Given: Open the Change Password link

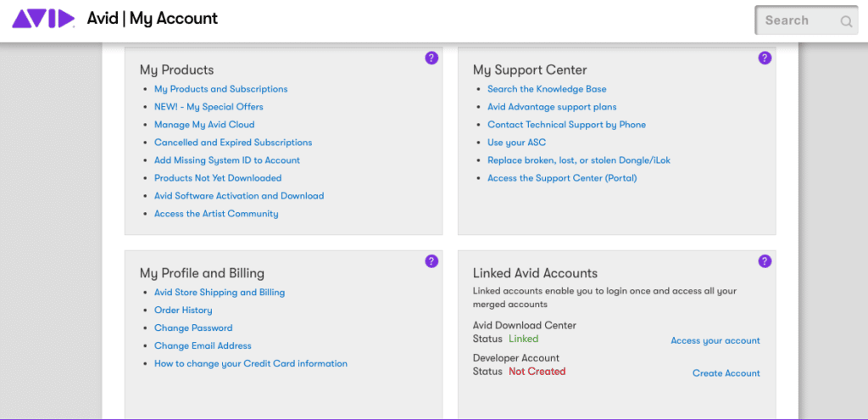Looking at the screenshot, I should (193, 328).
